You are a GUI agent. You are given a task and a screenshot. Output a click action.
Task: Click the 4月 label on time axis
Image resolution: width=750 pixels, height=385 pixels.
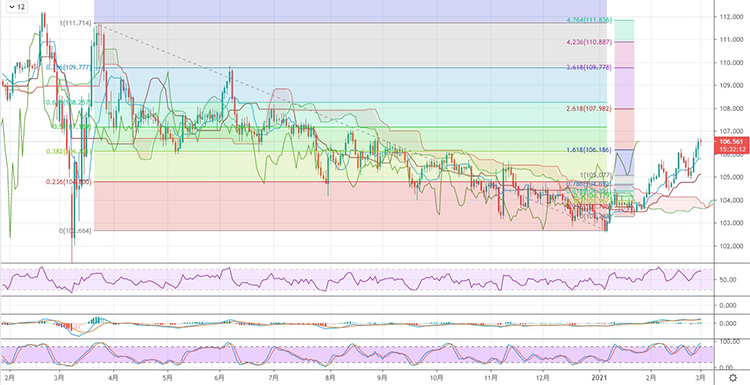pyautogui.click(x=113, y=377)
